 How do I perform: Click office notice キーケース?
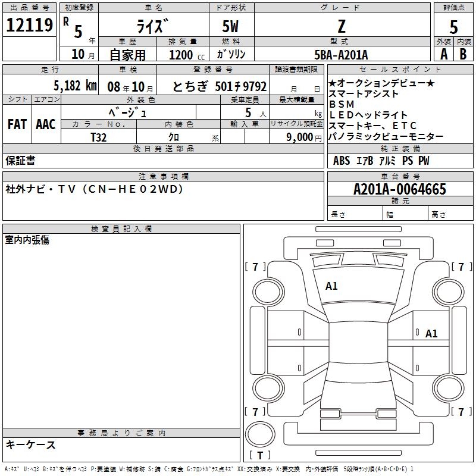coord(31,444)
